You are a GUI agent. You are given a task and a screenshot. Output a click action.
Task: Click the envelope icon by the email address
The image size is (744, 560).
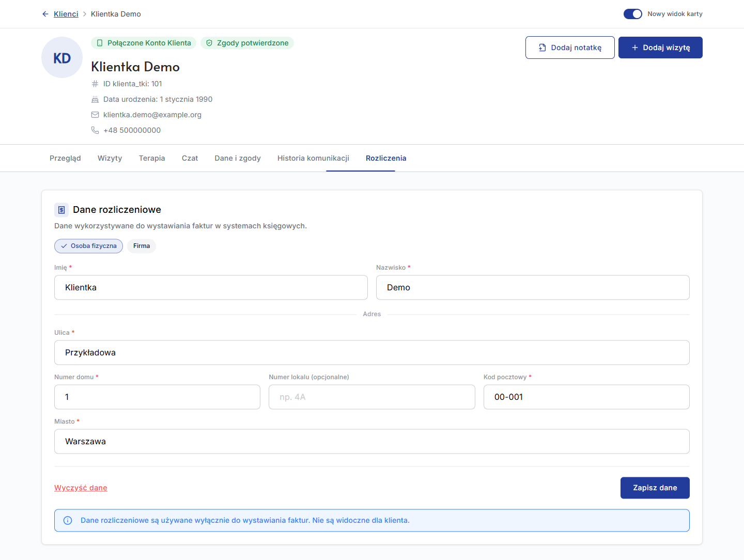coord(95,115)
